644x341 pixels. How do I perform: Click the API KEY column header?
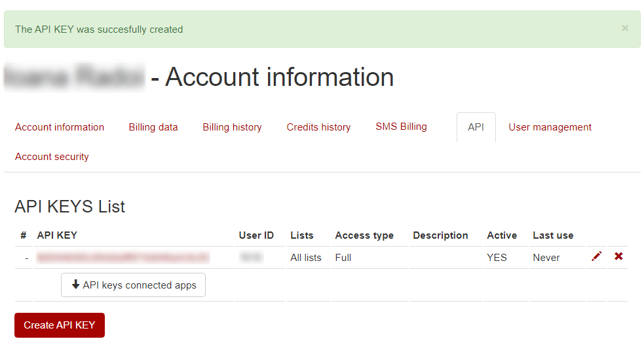click(57, 235)
